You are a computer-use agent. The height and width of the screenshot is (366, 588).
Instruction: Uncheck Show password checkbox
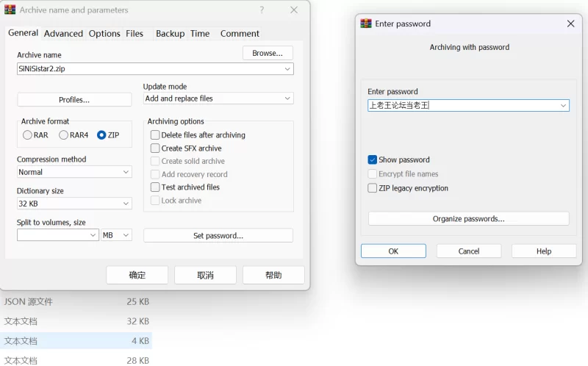tap(372, 159)
